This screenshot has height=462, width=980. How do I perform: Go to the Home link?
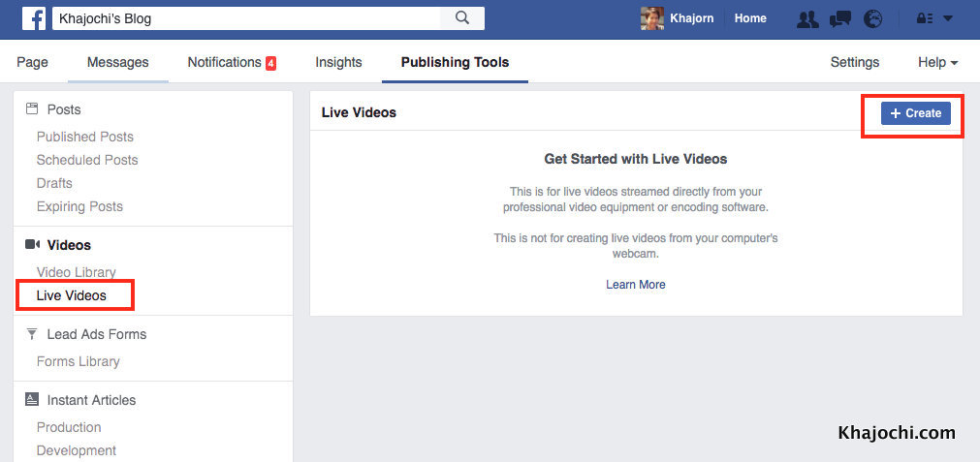point(750,18)
